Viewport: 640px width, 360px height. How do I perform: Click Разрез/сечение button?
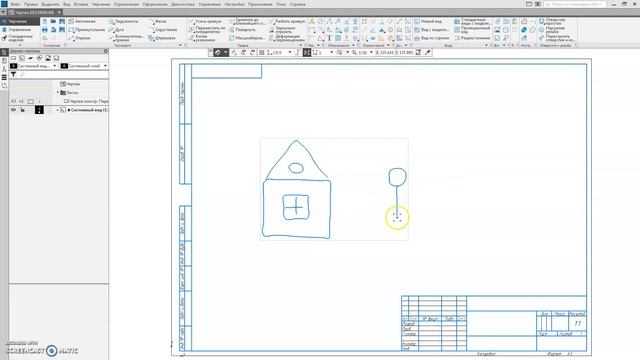(472, 38)
